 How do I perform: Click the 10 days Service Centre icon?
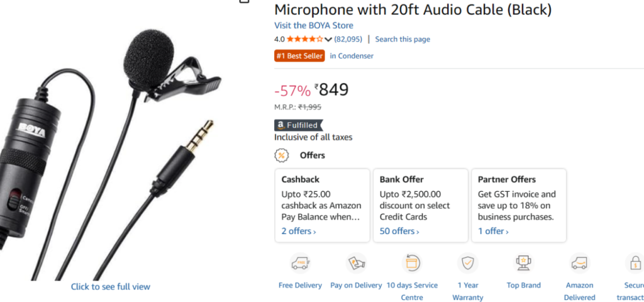pyautogui.click(x=413, y=263)
